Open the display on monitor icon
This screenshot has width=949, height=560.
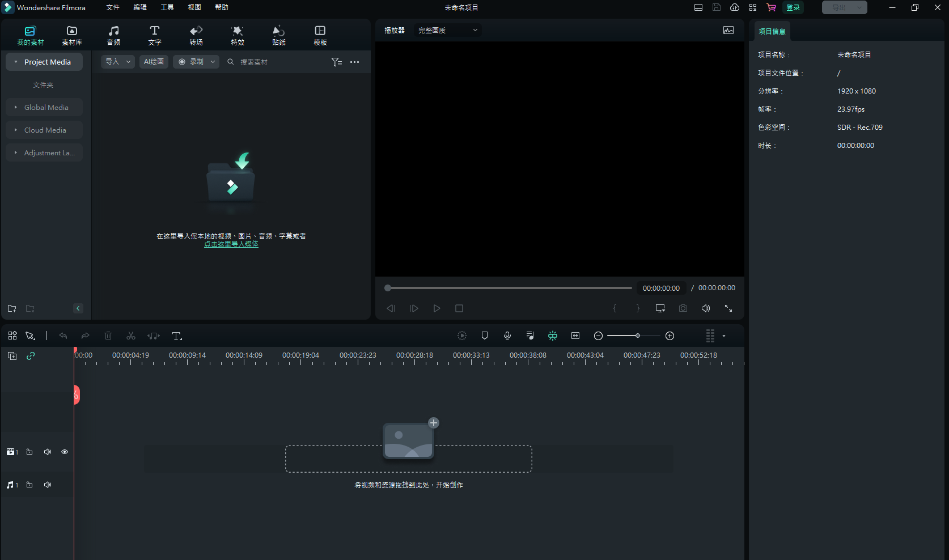(660, 308)
